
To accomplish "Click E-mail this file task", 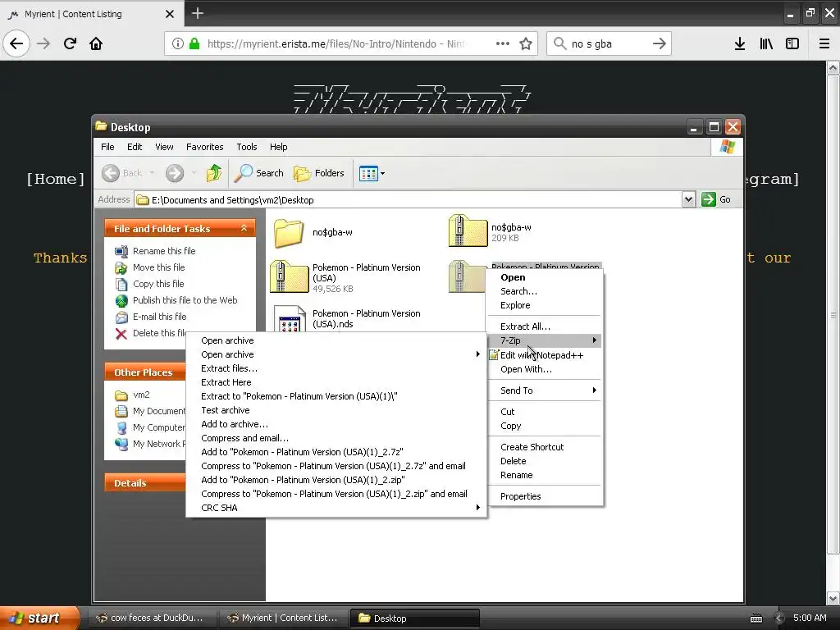I will pos(151,317).
